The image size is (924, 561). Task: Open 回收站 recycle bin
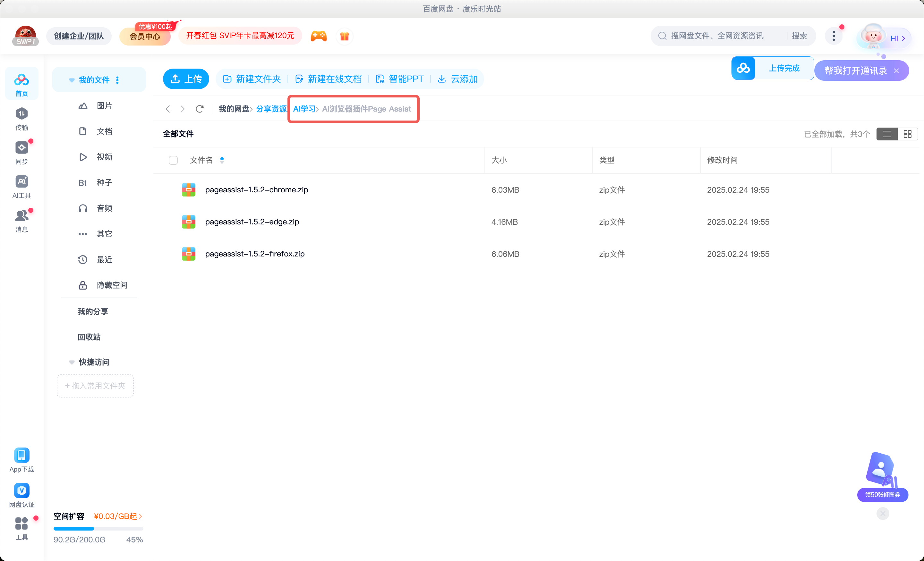coord(89,337)
